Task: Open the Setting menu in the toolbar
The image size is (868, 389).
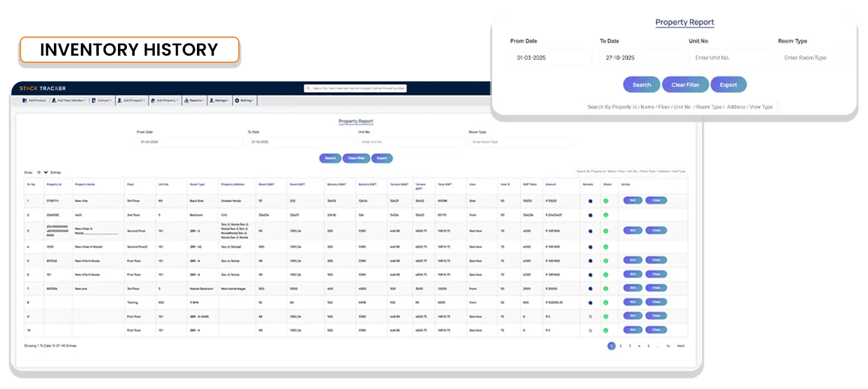Action: [x=245, y=101]
